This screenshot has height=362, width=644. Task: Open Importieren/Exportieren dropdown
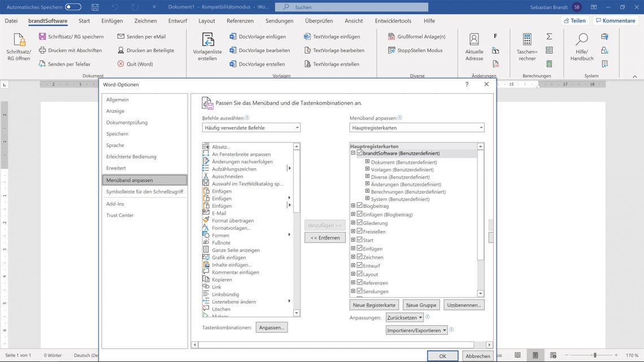click(416, 330)
